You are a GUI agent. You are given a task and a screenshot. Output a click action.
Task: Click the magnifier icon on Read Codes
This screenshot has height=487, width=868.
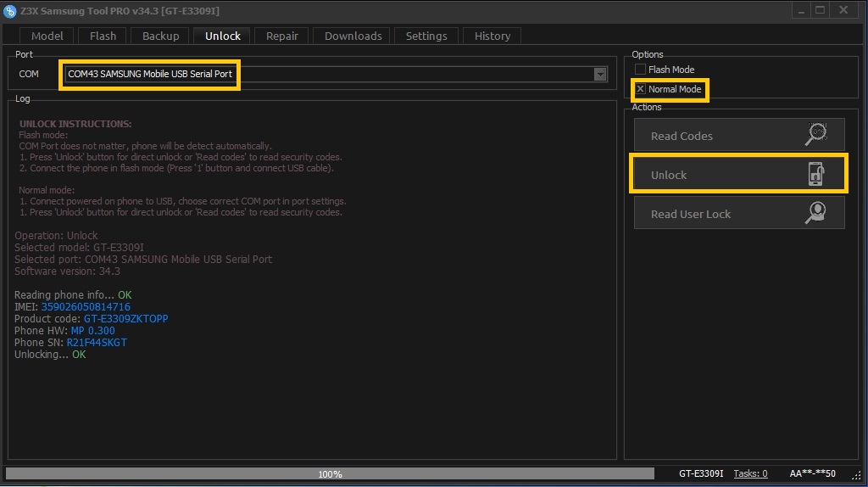point(815,135)
